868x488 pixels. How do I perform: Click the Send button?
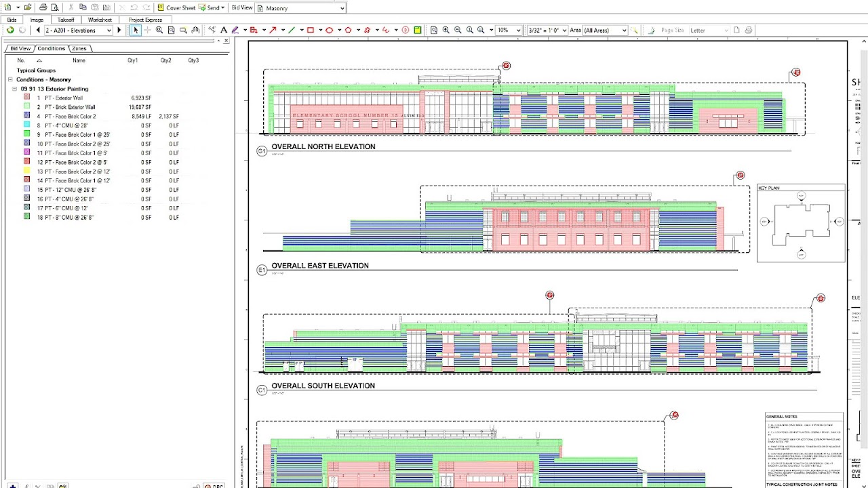click(x=212, y=7)
